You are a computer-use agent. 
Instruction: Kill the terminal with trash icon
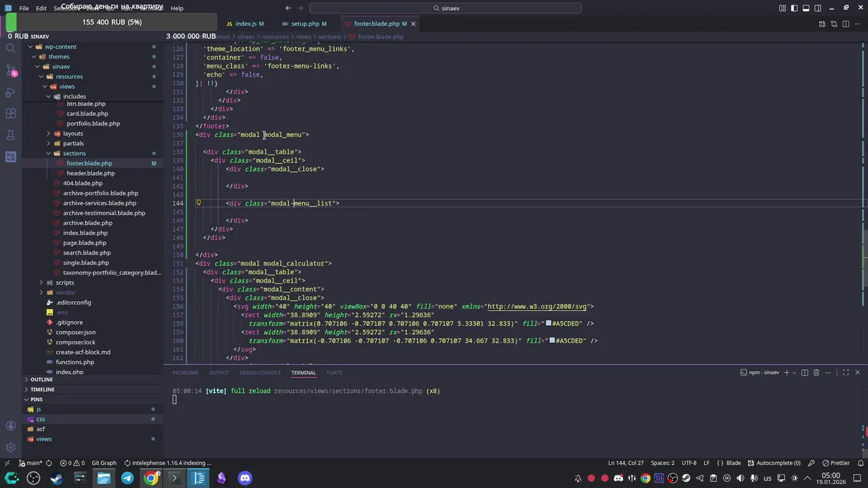point(816,372)
